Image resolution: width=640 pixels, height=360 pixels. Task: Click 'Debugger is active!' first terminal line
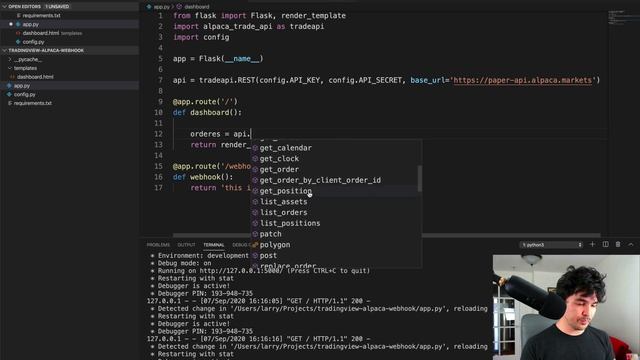tap(194, 286)
